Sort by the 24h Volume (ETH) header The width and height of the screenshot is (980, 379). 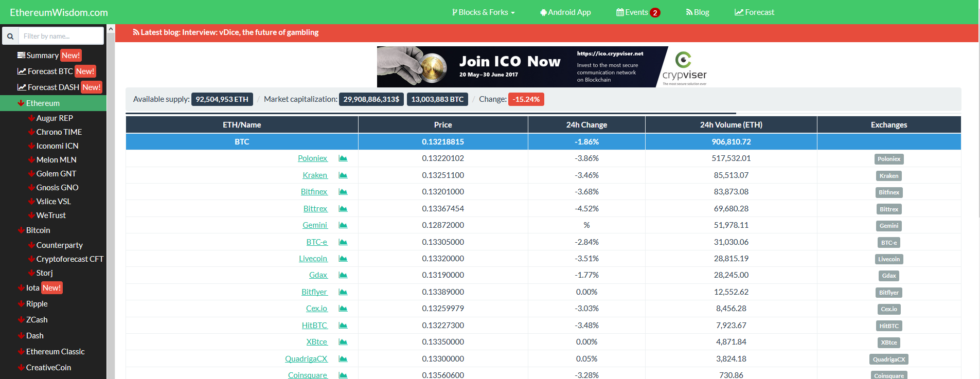click(731, 124)
